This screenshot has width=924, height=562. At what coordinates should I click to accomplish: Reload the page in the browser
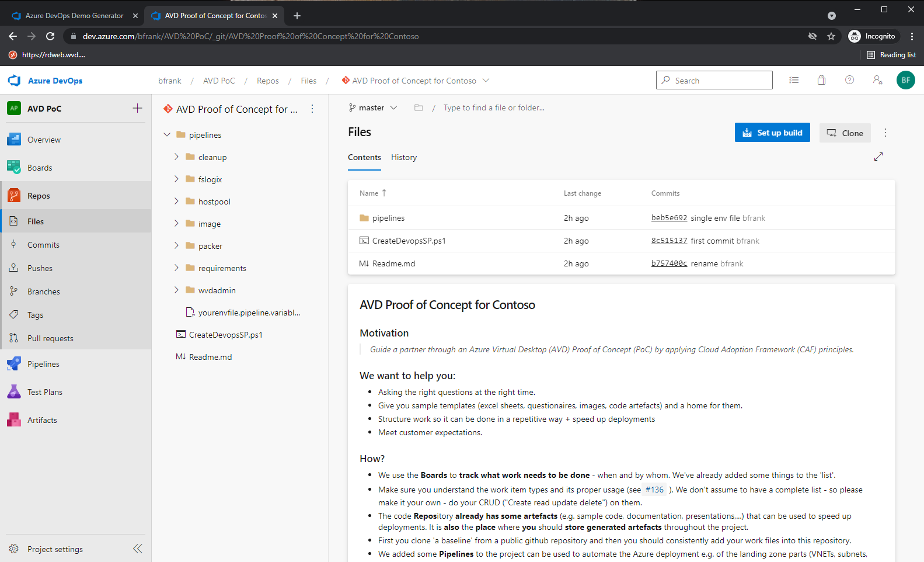point(50,36)
